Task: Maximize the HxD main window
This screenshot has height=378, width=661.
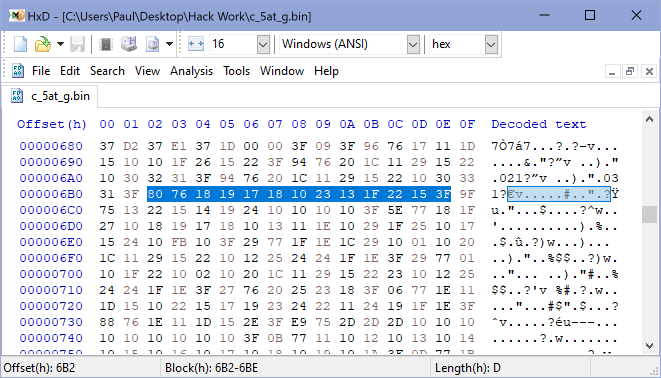Action: coord(590,16)
